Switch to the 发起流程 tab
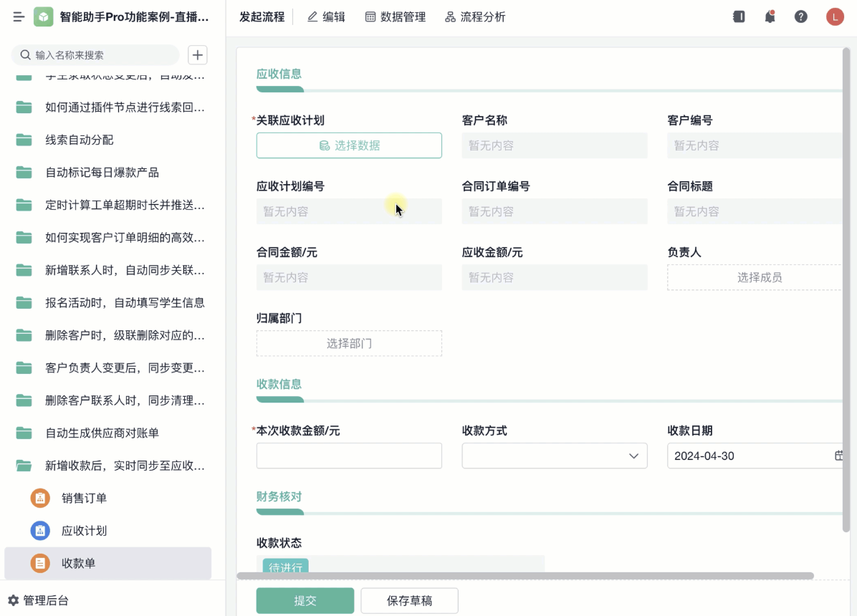The width and height of the screenshot is (857, 616). click(262, 17)
